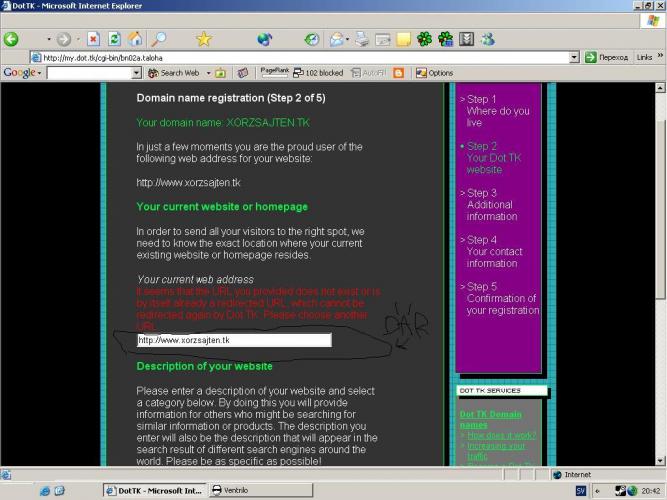Open the Google toolbar search box dropdown
The height and width of the screenshot is (500, 667).
136,73
